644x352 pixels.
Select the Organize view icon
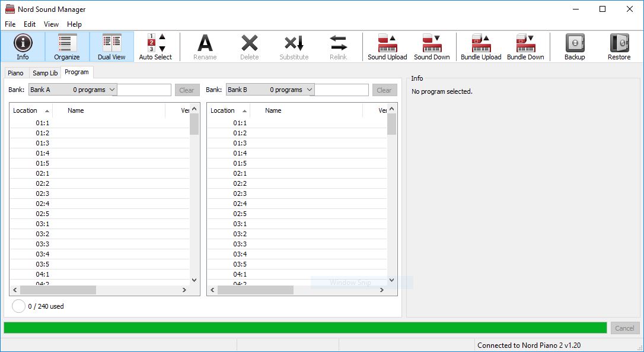point(66,46)
